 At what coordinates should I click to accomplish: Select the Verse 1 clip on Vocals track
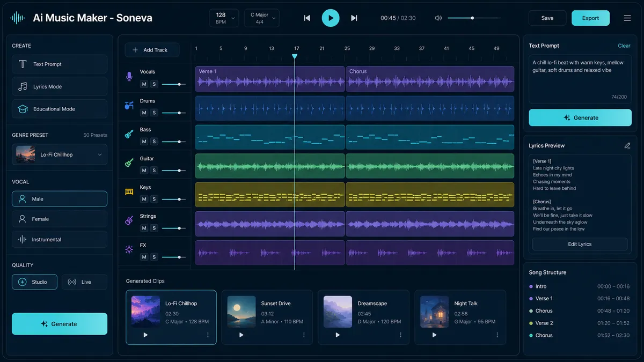270,79
